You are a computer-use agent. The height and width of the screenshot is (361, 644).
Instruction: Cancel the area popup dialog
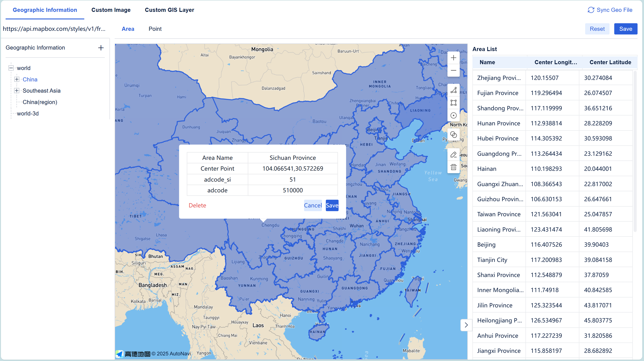pyautogui.click(x=313, y=205)
